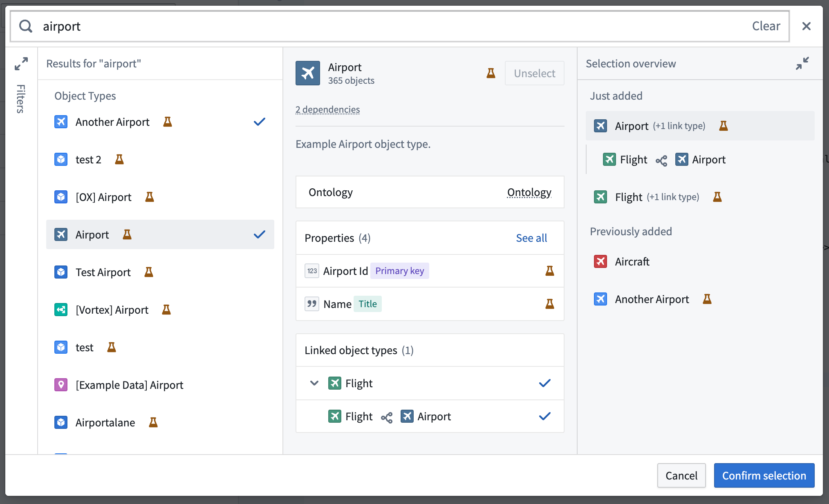The width and height of the screenshot is (829, 504).
Task: Expand the 2 dependencies section
Action: (x=328, y=109)
